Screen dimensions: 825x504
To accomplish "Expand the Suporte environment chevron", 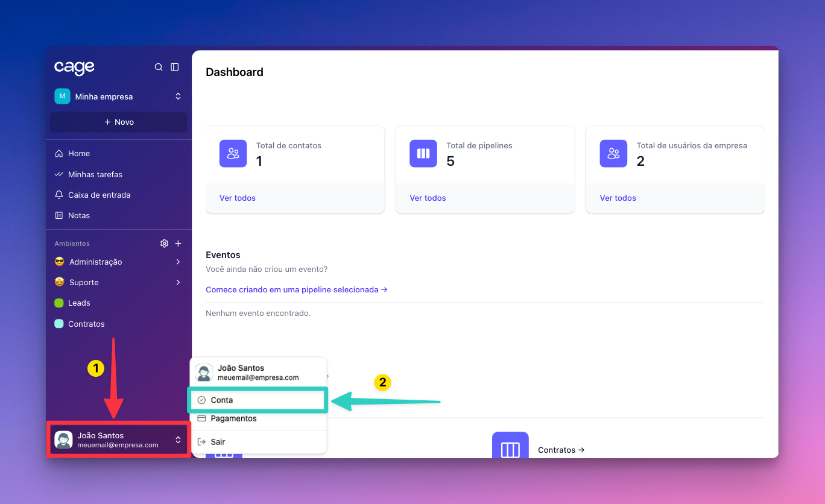I will pos(178,282).
